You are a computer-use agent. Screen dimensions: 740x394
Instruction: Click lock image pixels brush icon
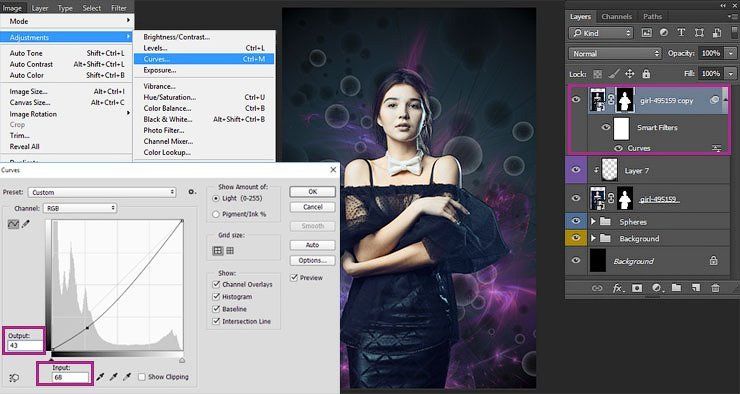coord(614,74)
